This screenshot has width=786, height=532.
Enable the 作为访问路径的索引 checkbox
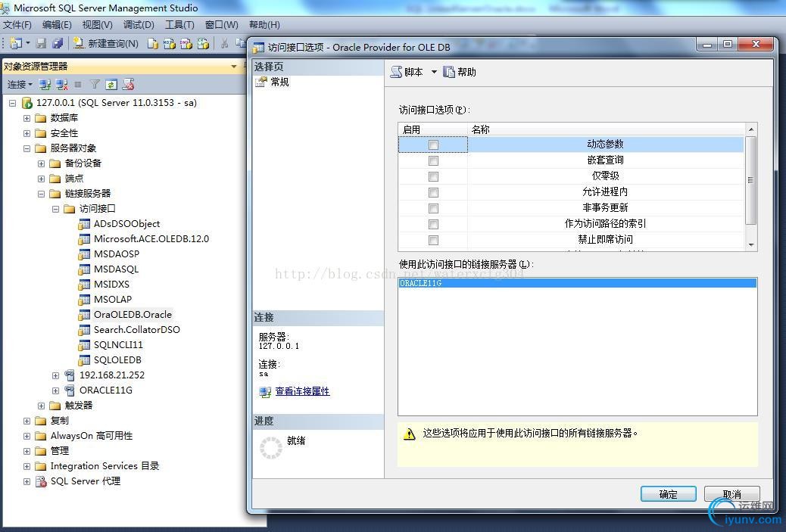[434, 225]
